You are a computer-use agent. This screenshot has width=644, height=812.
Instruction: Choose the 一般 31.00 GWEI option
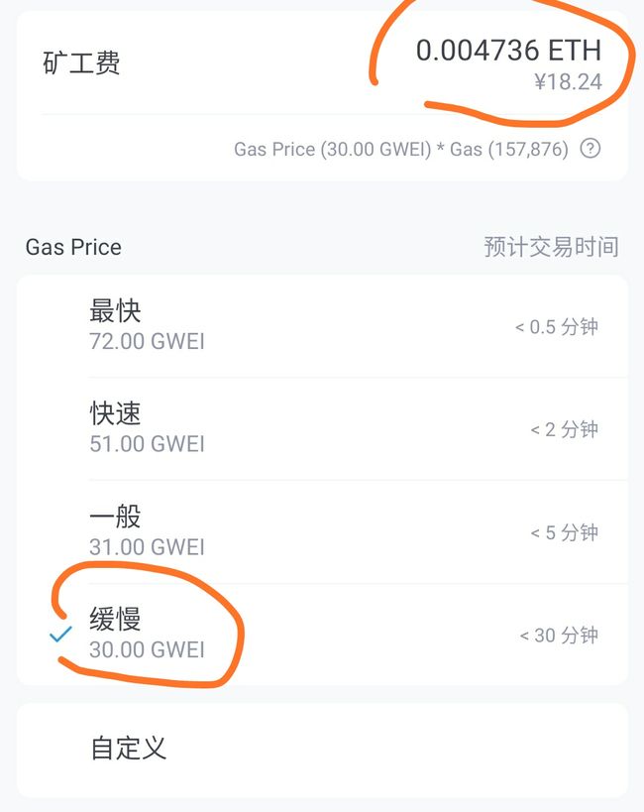click(x=322, y=531)
